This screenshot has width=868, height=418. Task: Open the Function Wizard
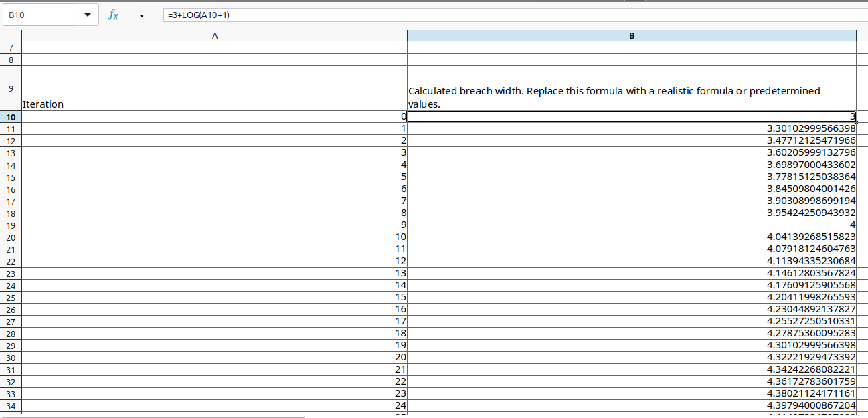[x=113, y=14]
